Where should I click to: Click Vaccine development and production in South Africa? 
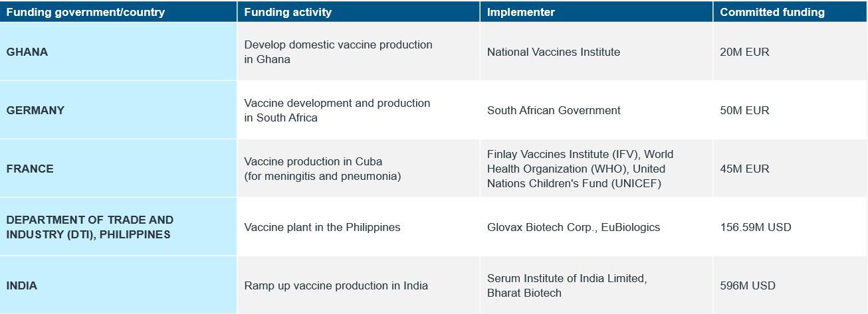click(359, 110)
